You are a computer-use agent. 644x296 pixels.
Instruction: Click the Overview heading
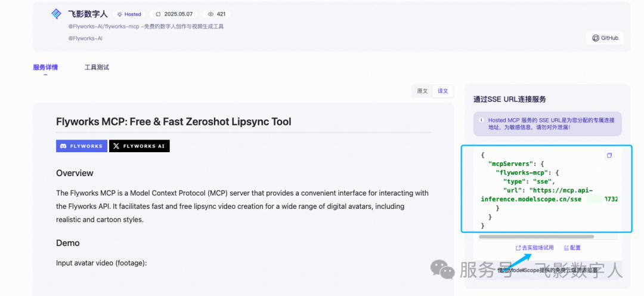click(x=75, y=173)
